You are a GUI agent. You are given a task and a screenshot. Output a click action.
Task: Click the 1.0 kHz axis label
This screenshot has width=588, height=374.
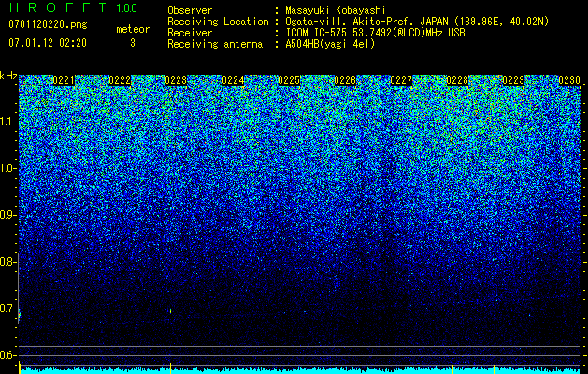(x=8, y=168)
